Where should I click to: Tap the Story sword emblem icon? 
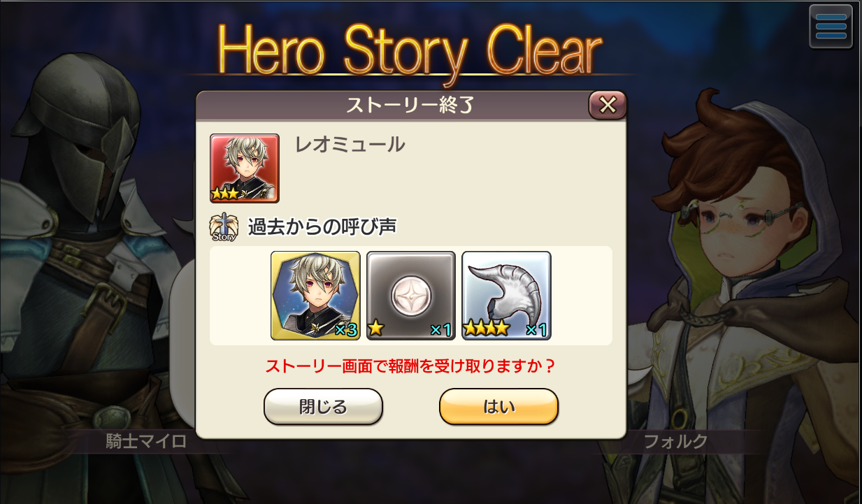click(223, 228)
